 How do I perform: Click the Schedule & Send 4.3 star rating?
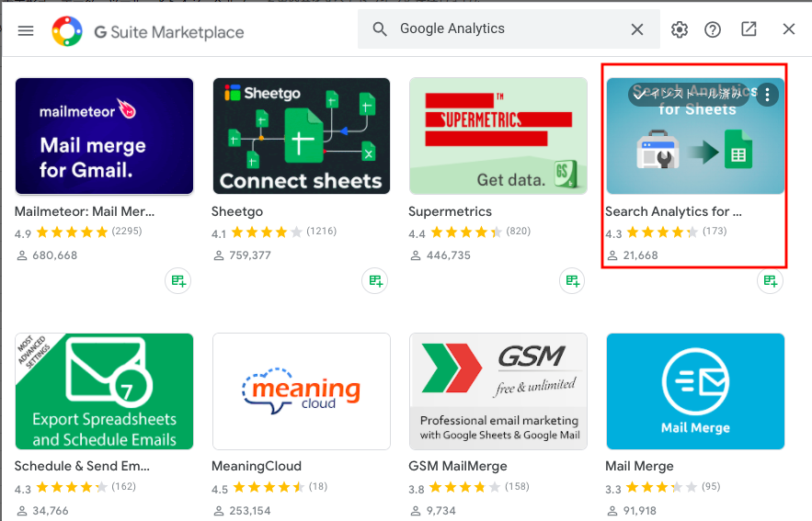tap(72, 487)
